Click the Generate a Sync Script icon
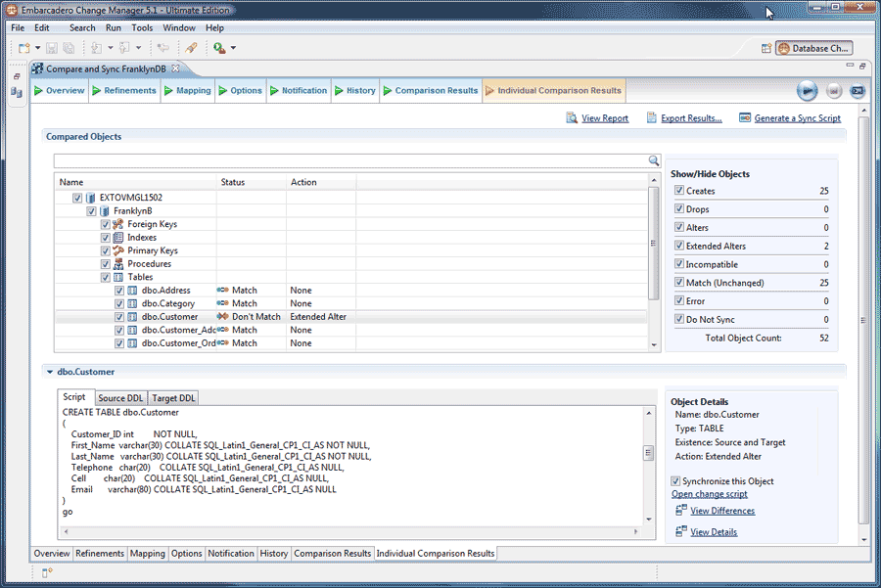Screen dimensions: 881x588 (745, 118)
